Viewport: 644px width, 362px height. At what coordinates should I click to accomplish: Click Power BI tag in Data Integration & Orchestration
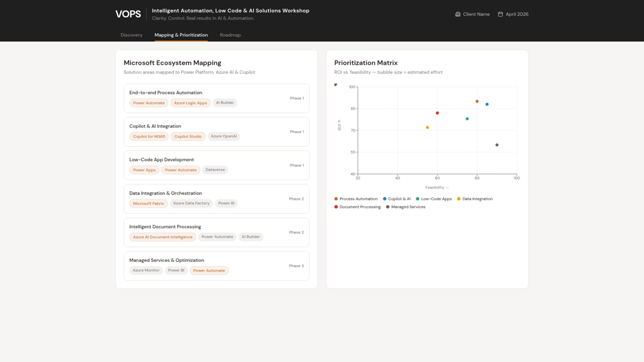(x=226, y=203)
